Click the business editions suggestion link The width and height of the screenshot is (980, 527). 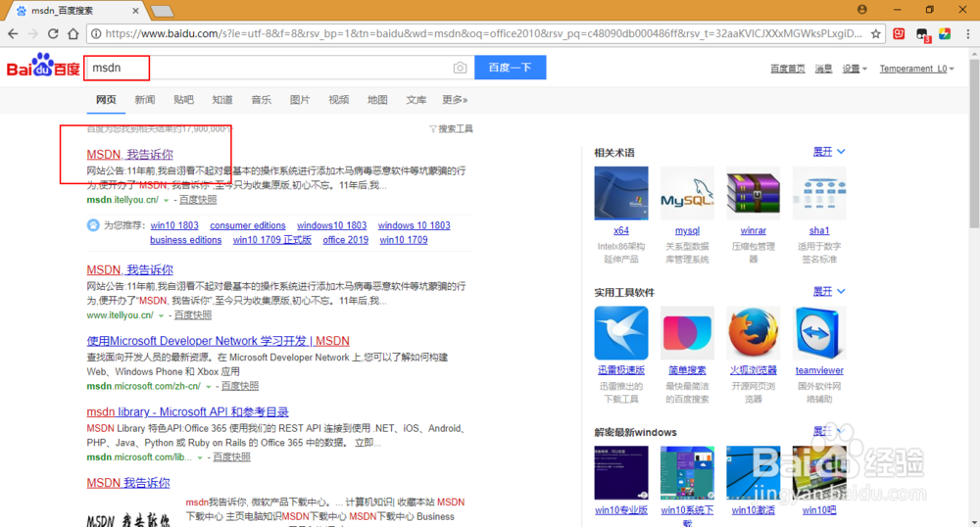[185, 240]
